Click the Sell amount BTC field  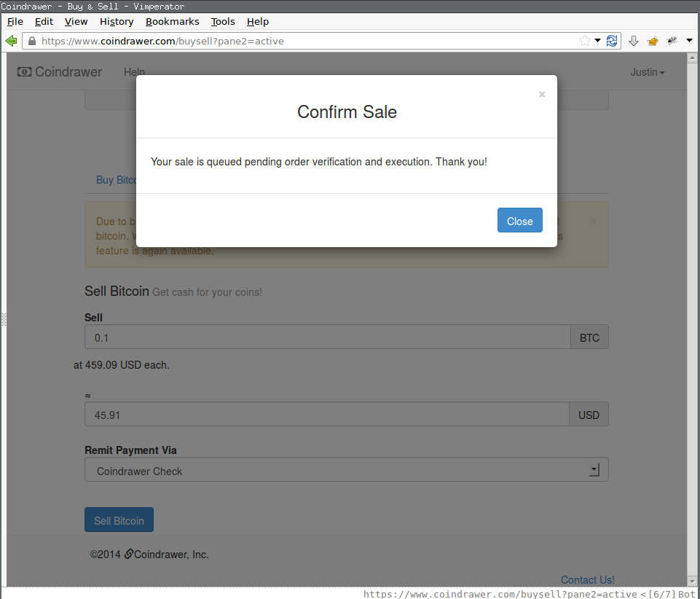(x=327, y=337)
